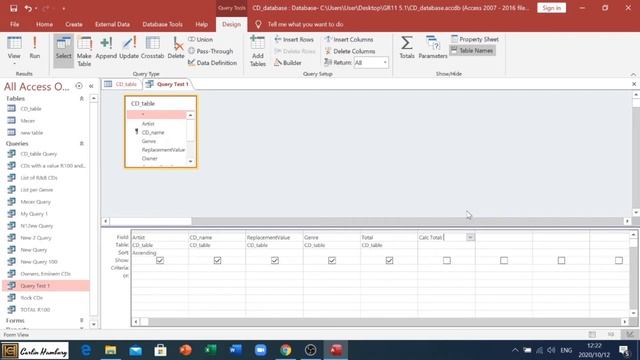Image resolution: width=640 pixels, height=360 pixels.
Task: Open the Property Sheet pane
Action: pyautogui.click(x=475, y=40)
